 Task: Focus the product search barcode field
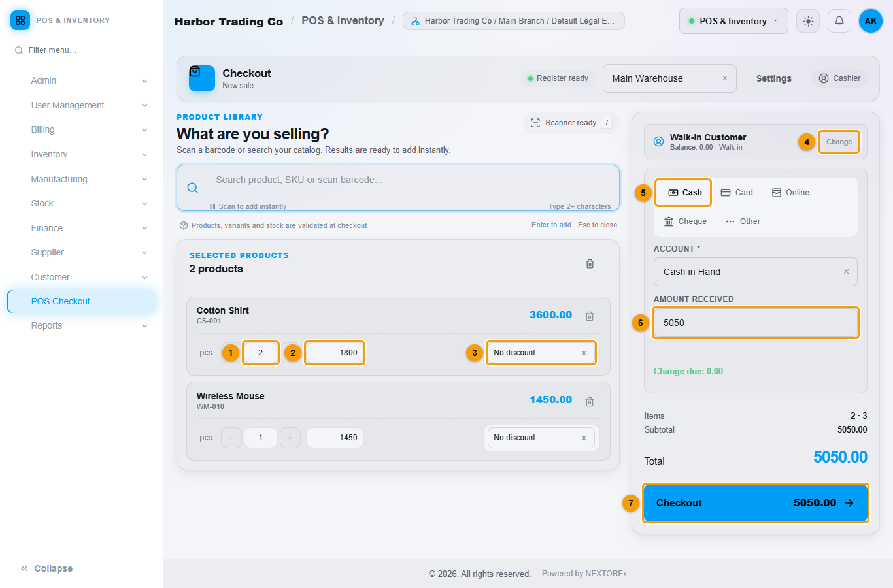[x=398, y=188]
